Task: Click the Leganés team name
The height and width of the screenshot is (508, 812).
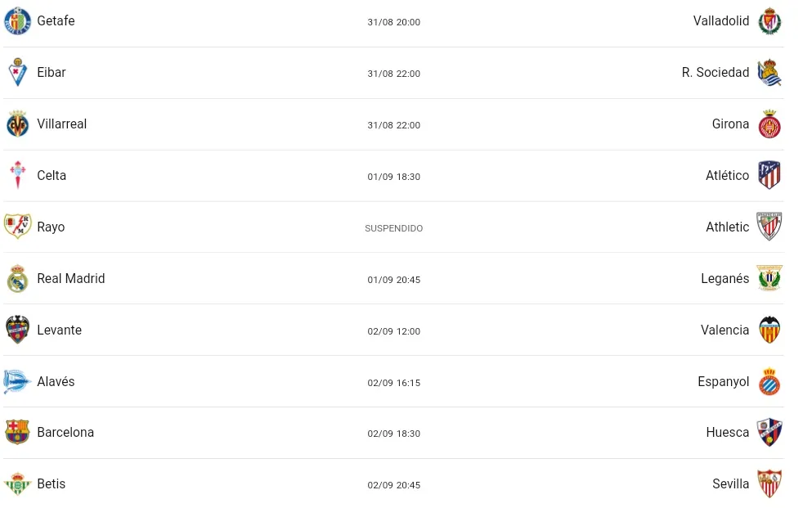Action: (x=725, y=279)
